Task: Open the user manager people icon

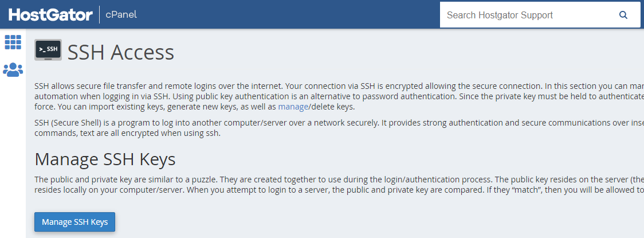Action: coord(13,70)
